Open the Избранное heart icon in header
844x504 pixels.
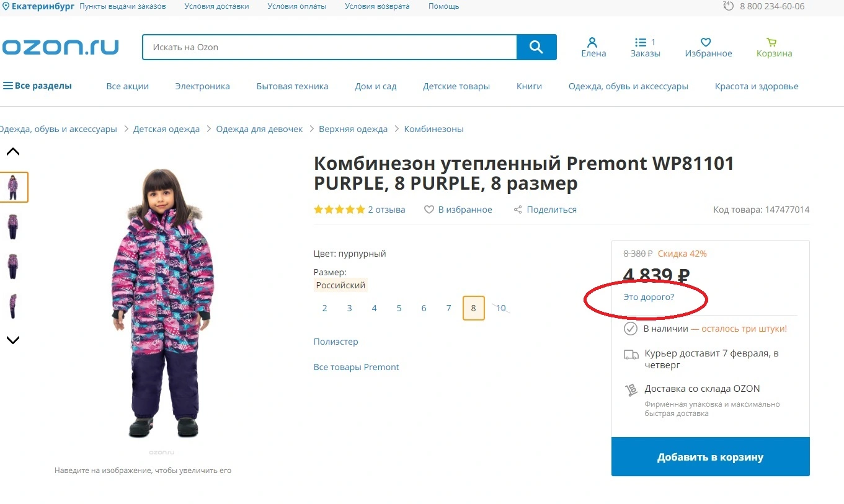[706, 42]
